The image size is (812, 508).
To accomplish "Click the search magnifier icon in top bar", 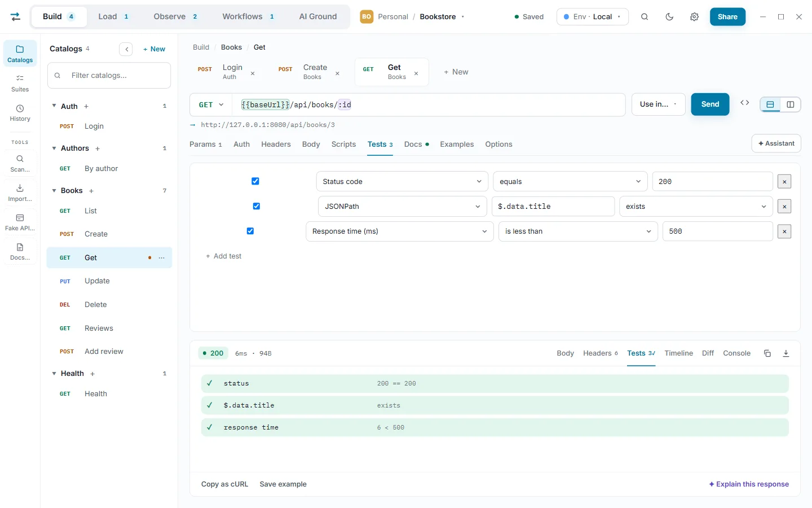I will tap(645, 17).
